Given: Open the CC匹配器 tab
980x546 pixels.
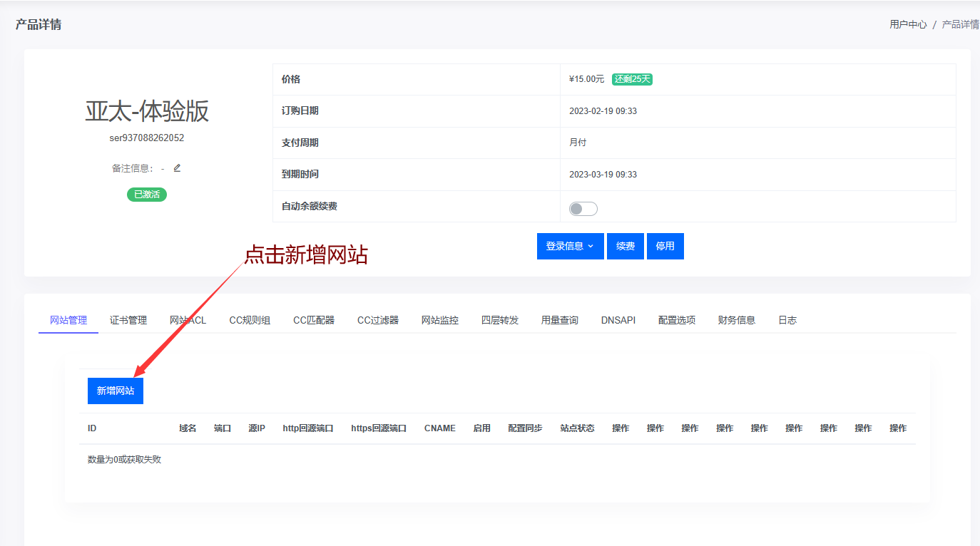Looking at the screenshot, I should pos(314,320).
